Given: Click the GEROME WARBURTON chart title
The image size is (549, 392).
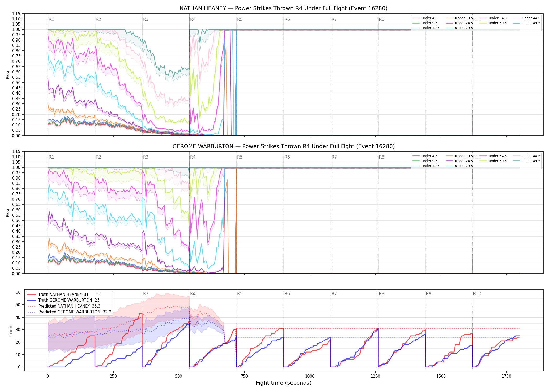Looking at the screenshot, I should 283,146.
